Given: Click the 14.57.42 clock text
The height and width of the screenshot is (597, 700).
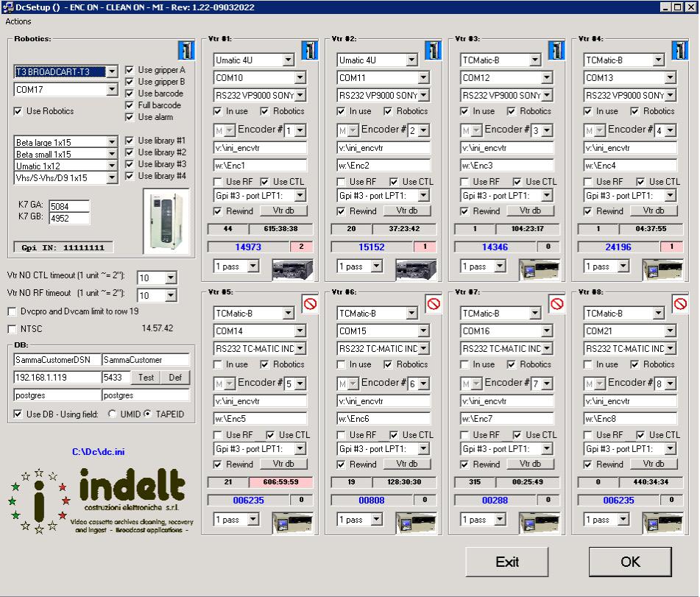Looking at the screenshot, I should (157, 328).
